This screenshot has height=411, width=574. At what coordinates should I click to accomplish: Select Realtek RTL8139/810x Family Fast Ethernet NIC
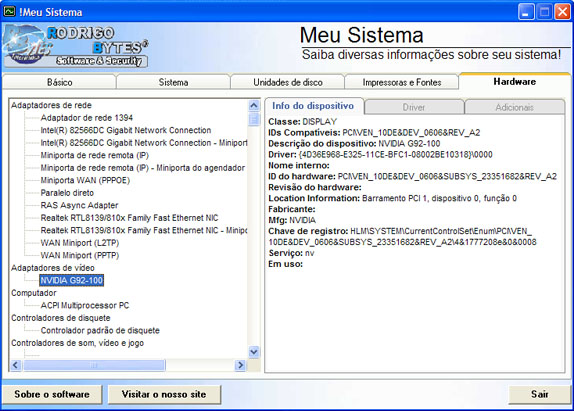click(x=129, y=218)
